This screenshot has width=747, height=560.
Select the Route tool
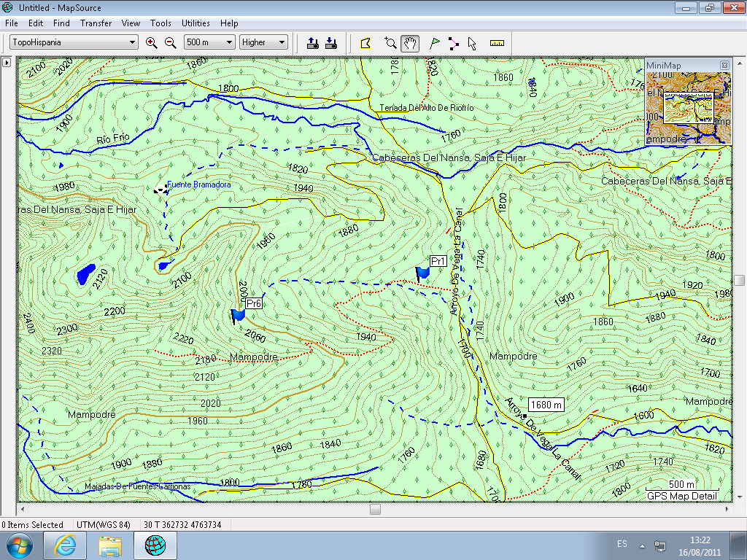point(454,43)
